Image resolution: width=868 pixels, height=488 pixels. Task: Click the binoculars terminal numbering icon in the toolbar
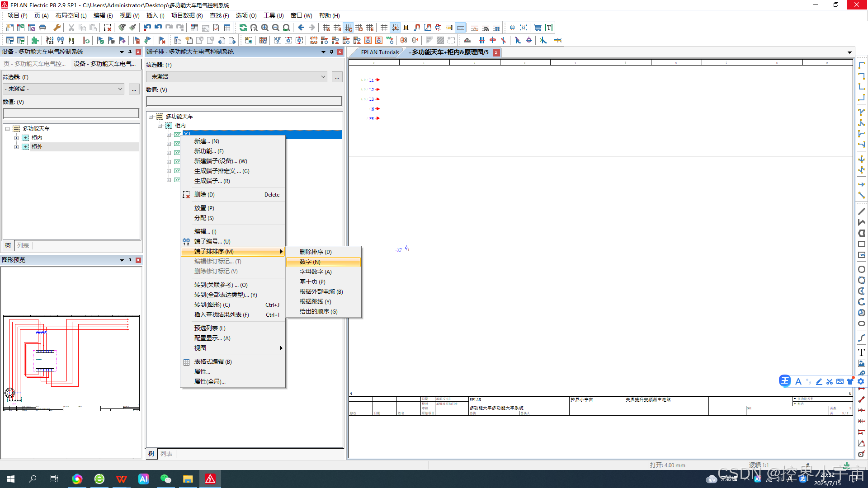(x=61, y=40)
